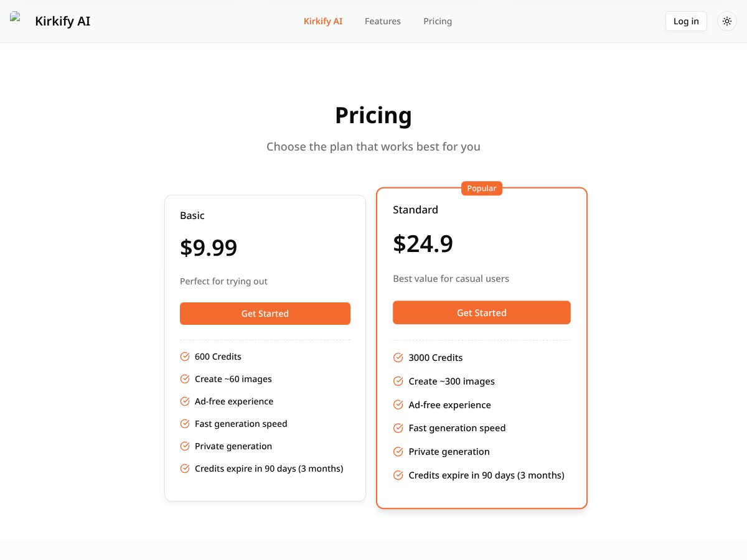747x560 pixels.
Task: Select the Kirkify AI nav tab
Action: coord(322,21)
